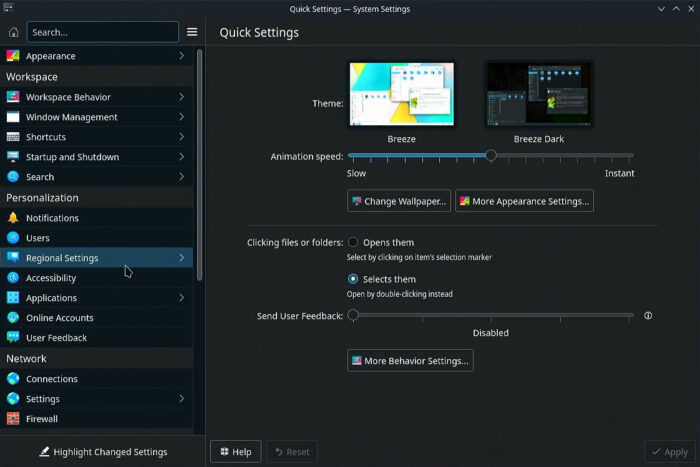700x467 pixels.
Task: Expand the Startup and Shutdown chevron
Action: 182,157
